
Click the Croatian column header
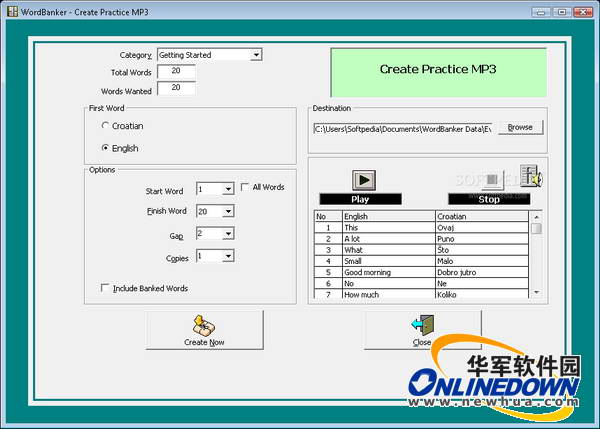pos(482,217)
